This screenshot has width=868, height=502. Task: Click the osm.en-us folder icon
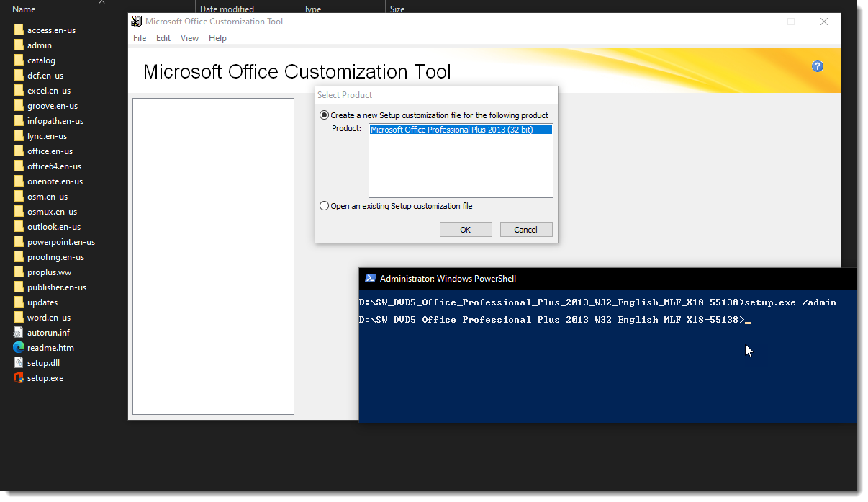[x=19, y=197]
